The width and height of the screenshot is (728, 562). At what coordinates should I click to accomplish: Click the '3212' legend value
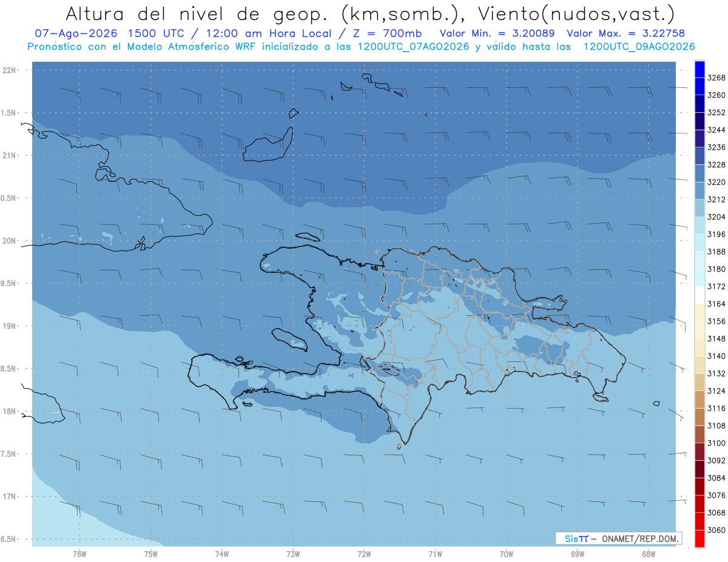[716, 199]
